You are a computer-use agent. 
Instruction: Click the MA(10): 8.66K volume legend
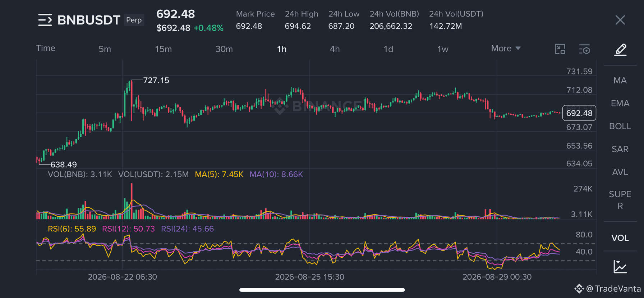276,174
